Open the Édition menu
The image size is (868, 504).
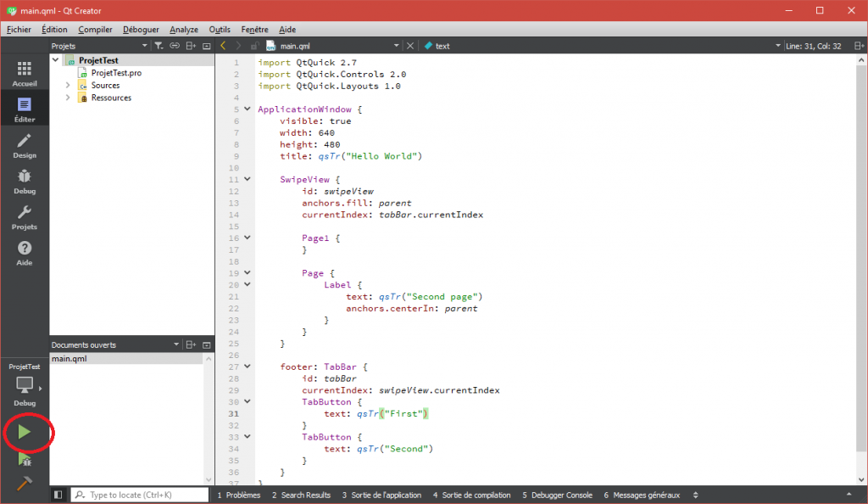pyautogui.click(x=54, y=30)
